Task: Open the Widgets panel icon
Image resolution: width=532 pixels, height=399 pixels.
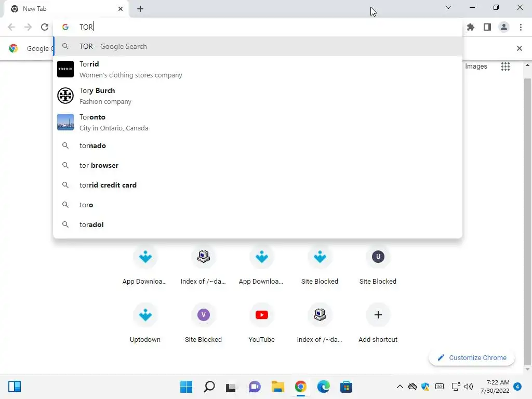Action: [x=15, y=387]
